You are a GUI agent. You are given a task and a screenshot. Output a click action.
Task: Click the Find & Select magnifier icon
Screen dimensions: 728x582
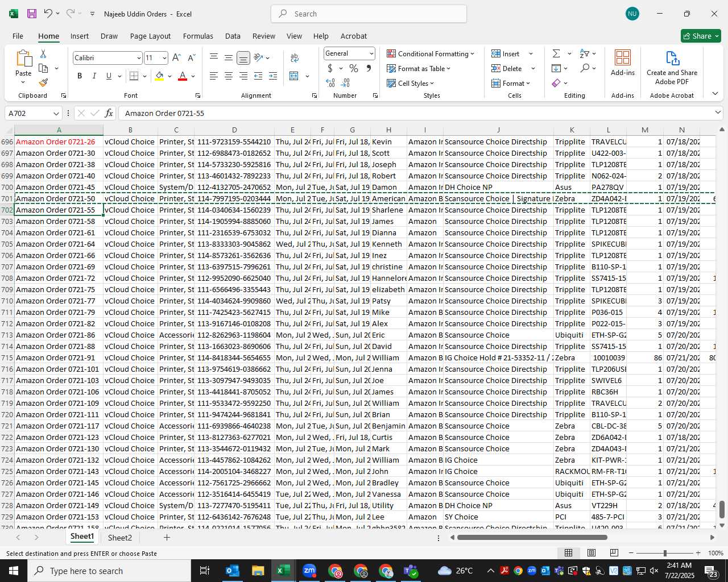(x=585, y=68)
